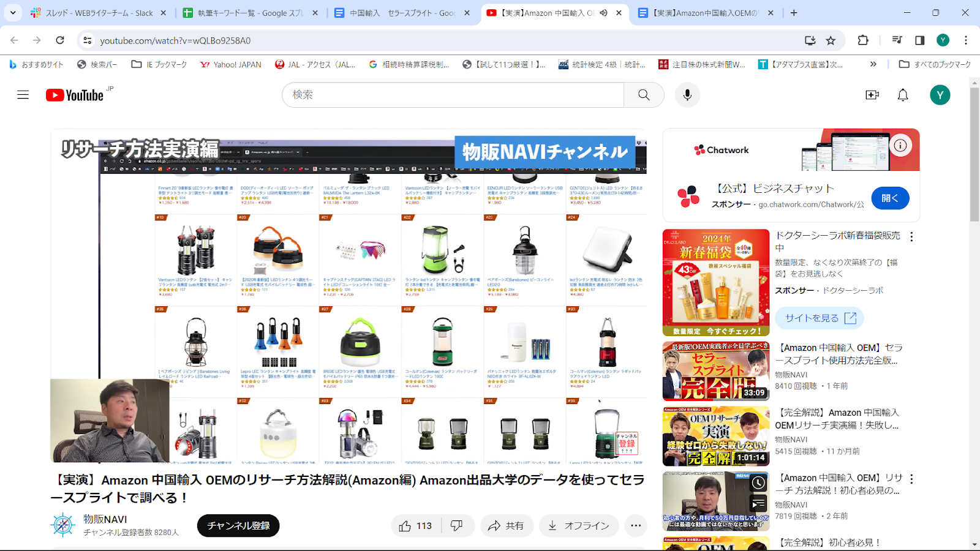Open the OEMリサーチ実演編 1:01:14 video thumbnail
Screen dimensions: 980x551
tap(716, 437)
